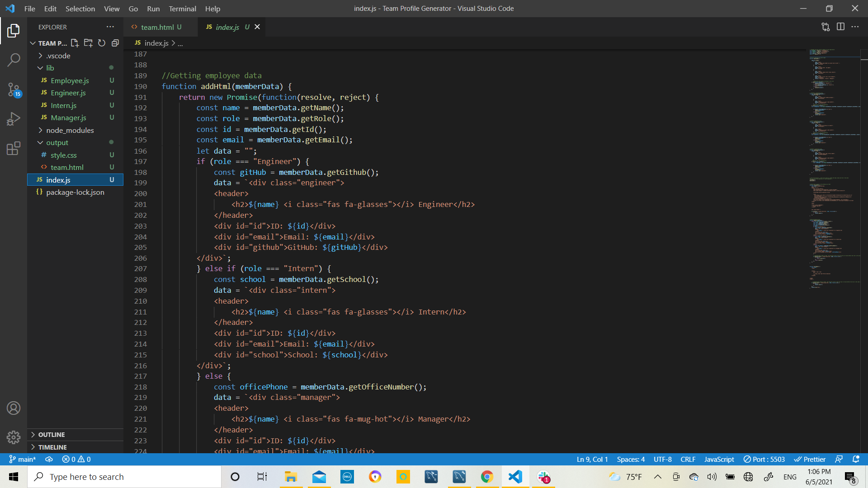Open the Extensions view
Viewport: 868px width, 488px height.
[x=14, y=148]
